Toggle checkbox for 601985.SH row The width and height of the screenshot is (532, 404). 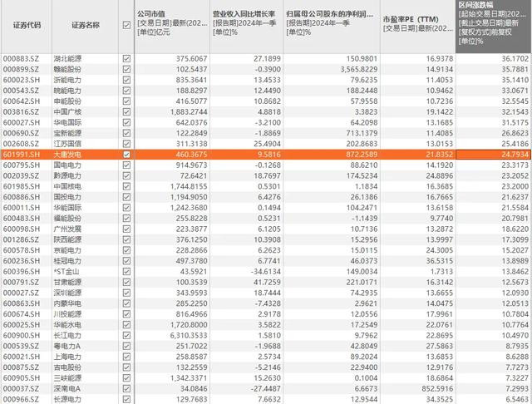pos(126,186)
